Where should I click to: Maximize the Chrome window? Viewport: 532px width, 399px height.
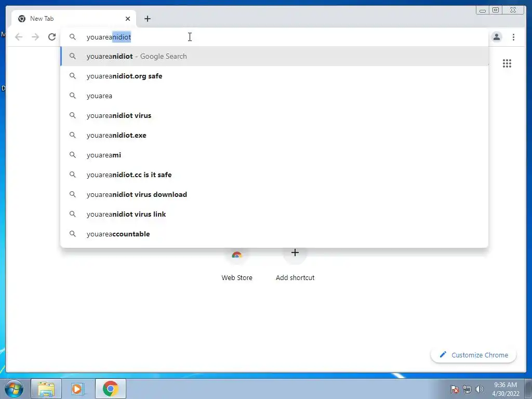[x=495, y=10]
